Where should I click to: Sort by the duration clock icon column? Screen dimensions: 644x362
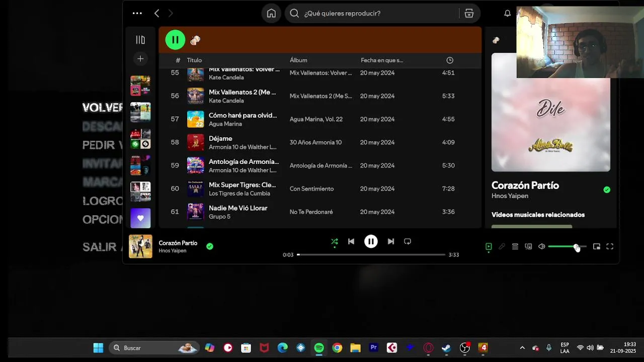pos(450,60)
